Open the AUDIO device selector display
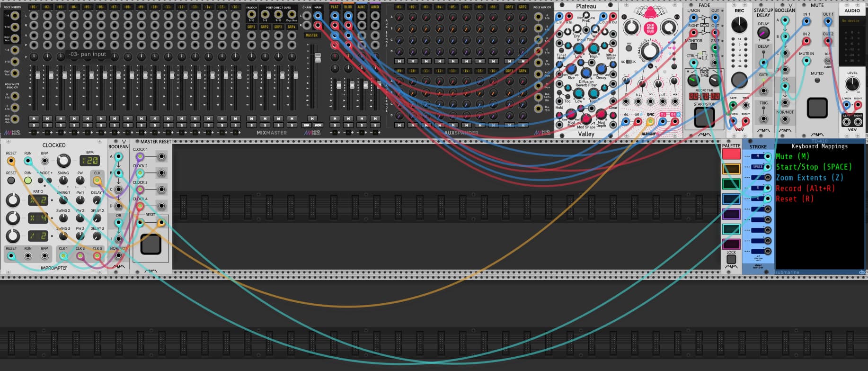 tap(852, 21)
